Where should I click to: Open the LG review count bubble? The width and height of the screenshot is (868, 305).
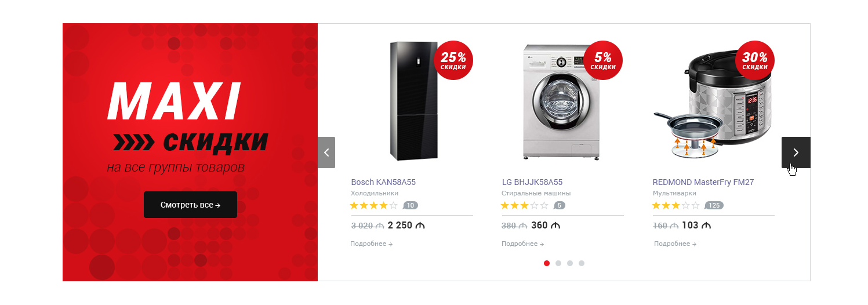[x=559, y=205]
